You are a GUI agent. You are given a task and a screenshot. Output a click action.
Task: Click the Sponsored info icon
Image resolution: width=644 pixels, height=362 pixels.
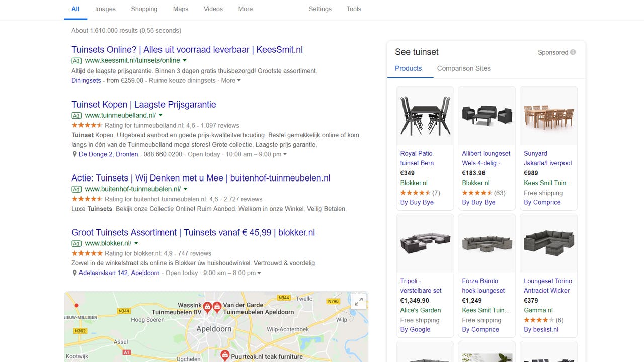pyautogui.click(x=573, y=52)
